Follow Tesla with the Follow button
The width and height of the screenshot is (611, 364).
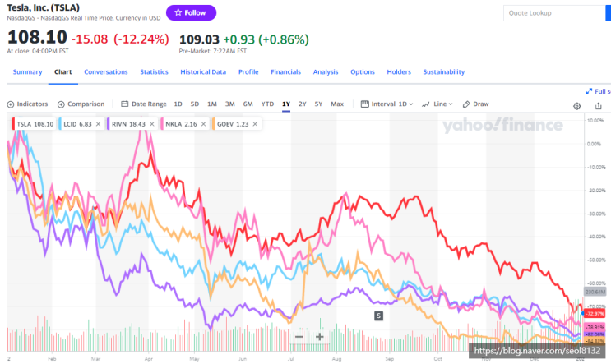pos(191,12)
